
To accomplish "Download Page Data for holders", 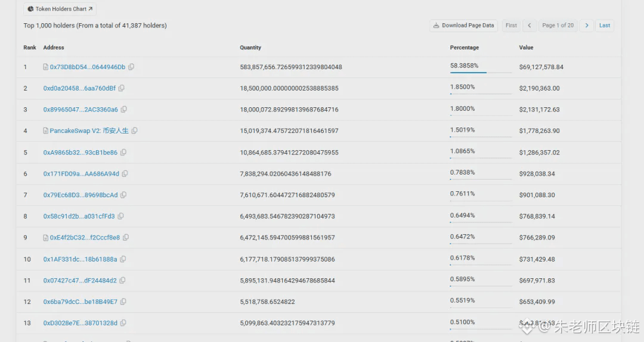I will point(464,26).
